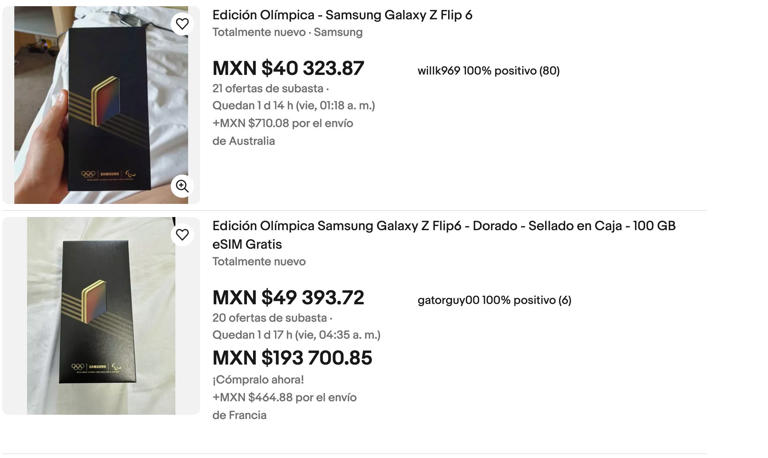Click the +MXN $464.88 shipping cost text

pos(284,397)
